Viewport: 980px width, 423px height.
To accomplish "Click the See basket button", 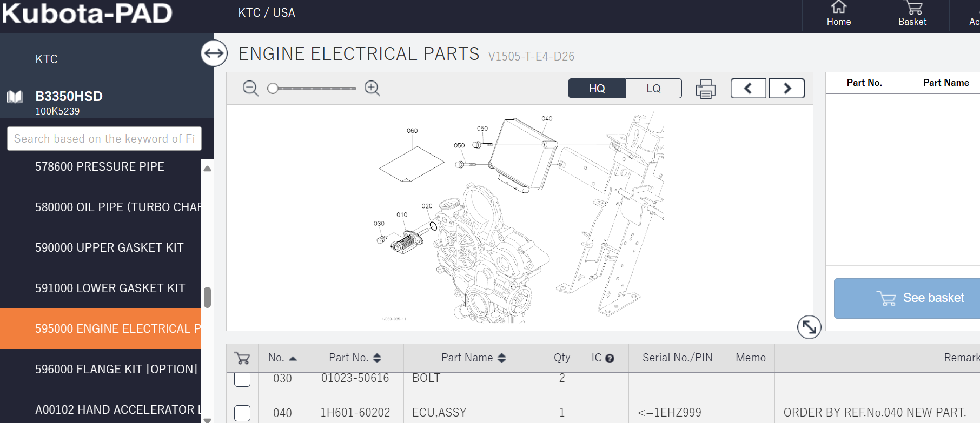I will tap(919, 298).
